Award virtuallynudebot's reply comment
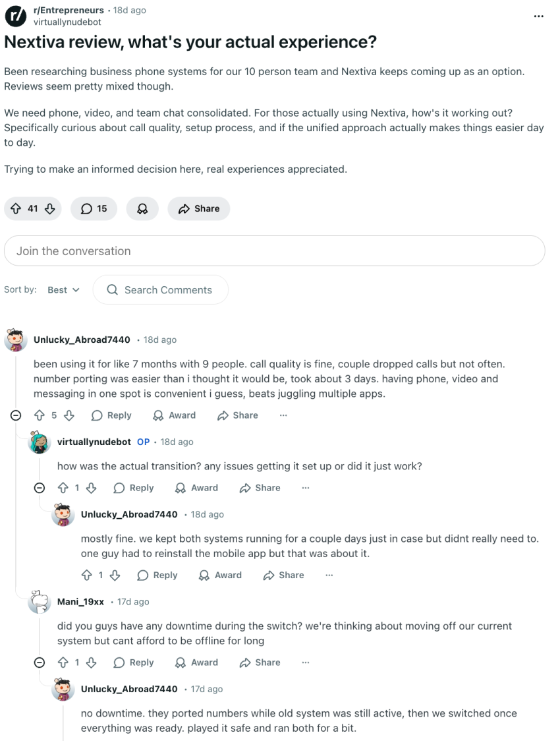The height and width of the screenshot is (741, 560). point(196,488)
